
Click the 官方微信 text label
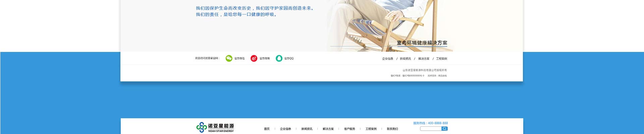239,58
